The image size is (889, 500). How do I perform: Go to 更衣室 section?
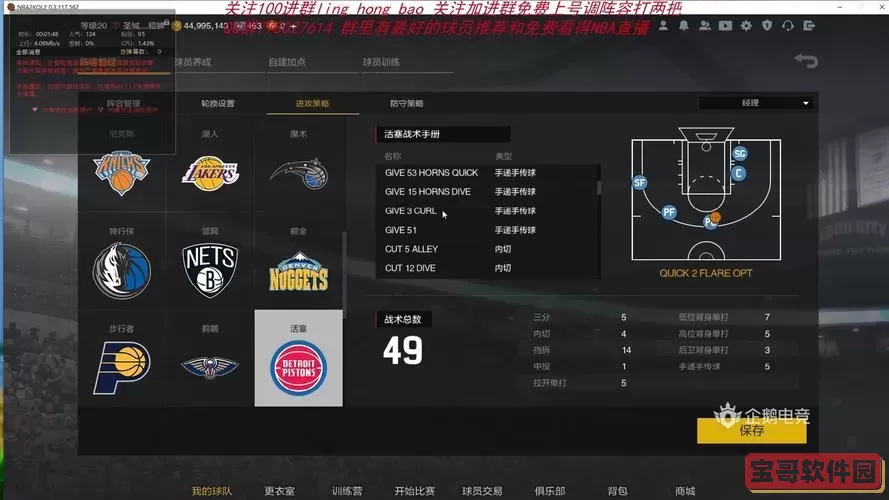click(280, 491)
